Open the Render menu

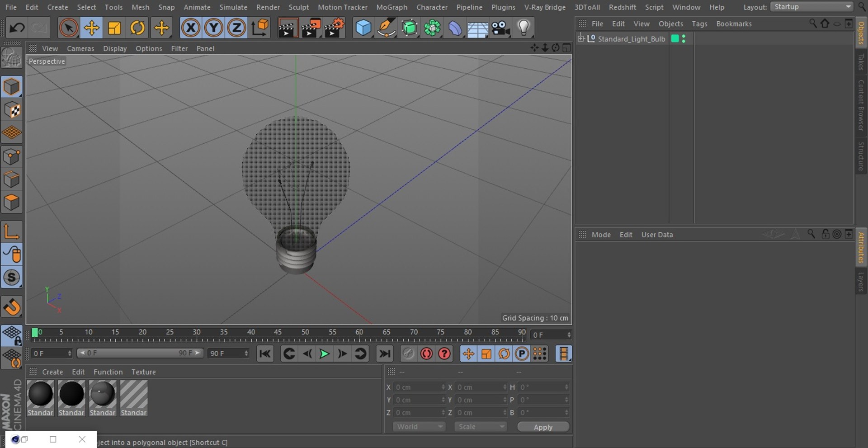tap(268, 7)
